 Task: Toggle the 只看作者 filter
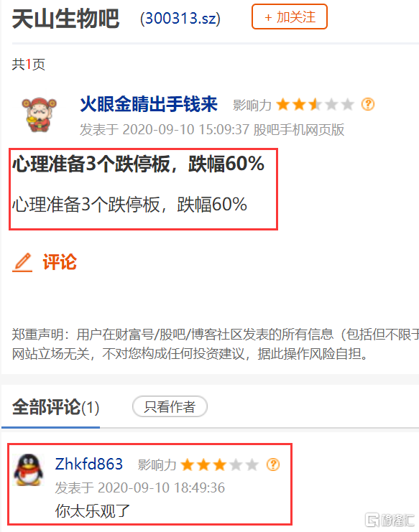(170, 406)
